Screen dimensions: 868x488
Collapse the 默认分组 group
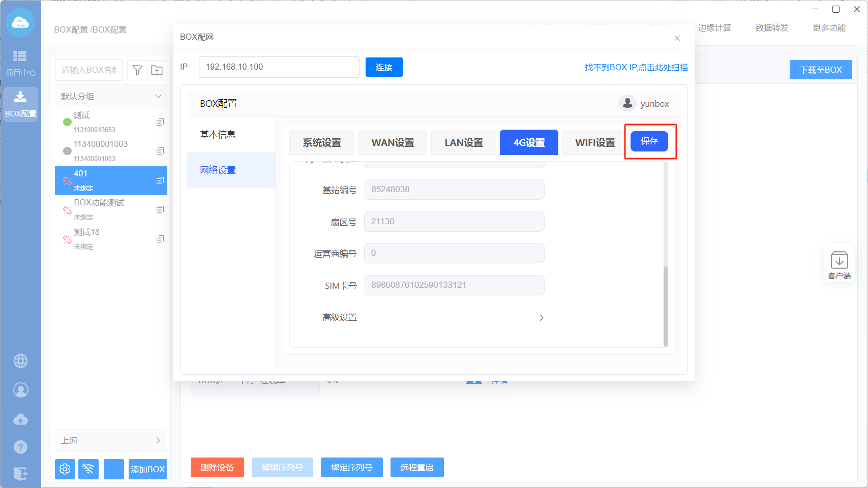[158, 96]
